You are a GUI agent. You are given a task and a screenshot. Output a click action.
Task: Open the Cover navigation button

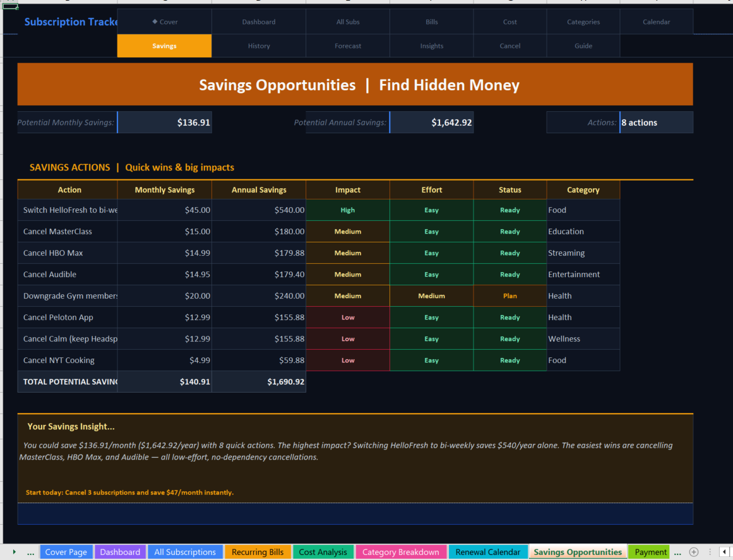[x=165, y=21]
